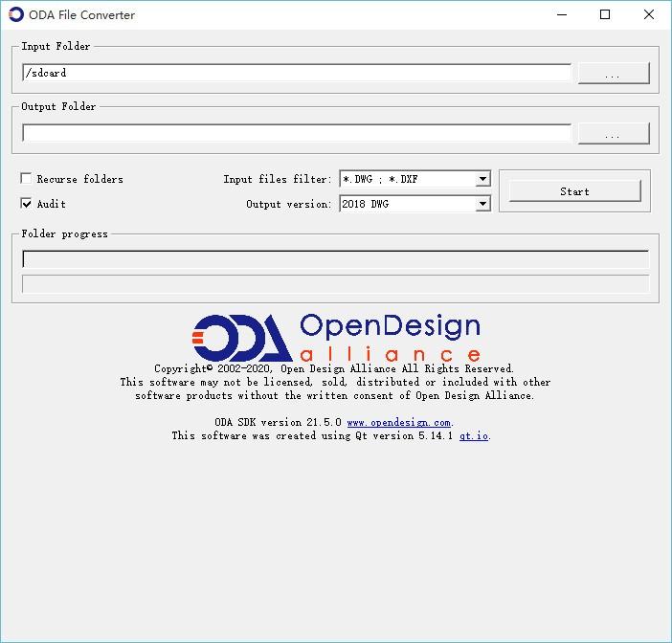Click the Open Design Alliance logo
Screen dimensions: 672x643
[x=336, y=338]
